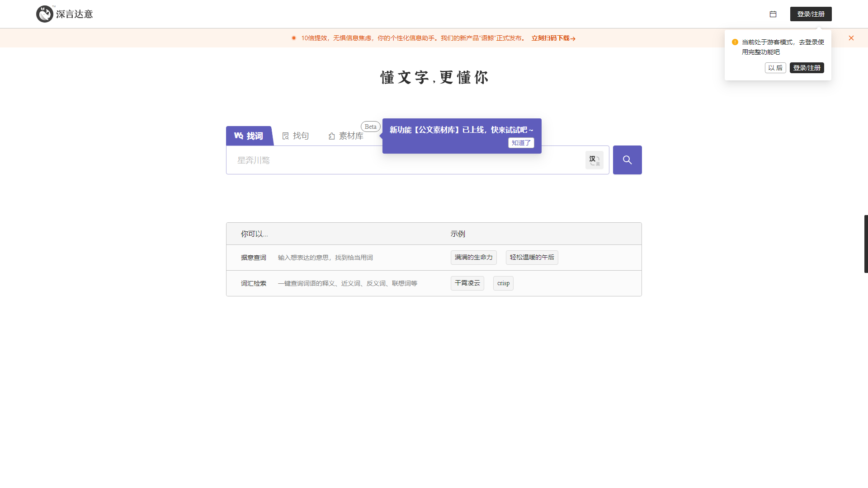Click 以后 to postpone login
Image resolution: width=868 pixels, height=488 pixels.
tap(775, 68)
